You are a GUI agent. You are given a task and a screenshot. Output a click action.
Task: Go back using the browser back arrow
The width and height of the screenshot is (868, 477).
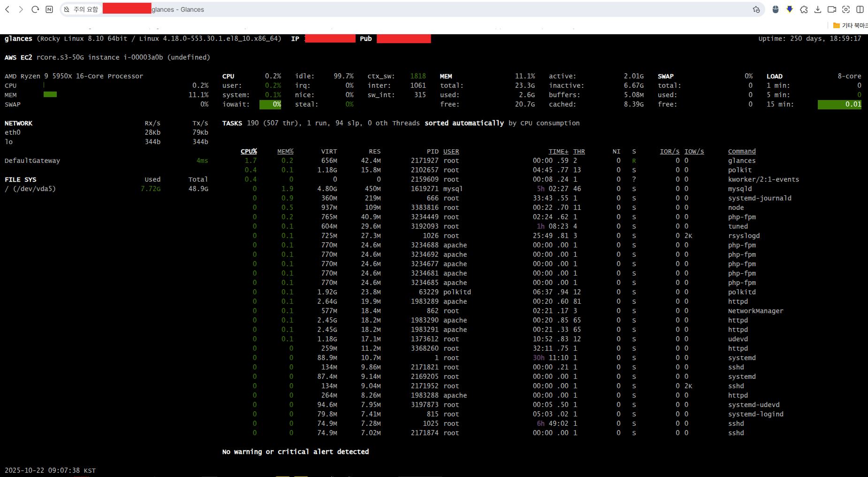(8, 9)
